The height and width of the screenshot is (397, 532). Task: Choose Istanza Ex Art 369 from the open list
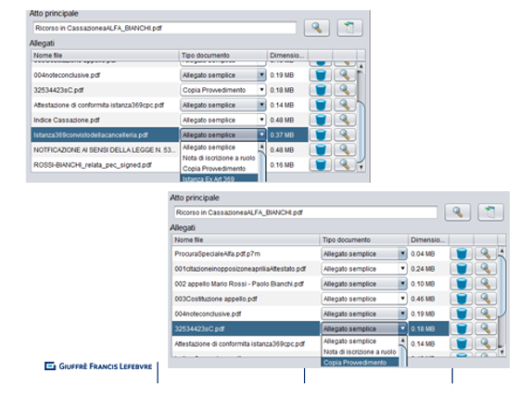pos(219,178)
